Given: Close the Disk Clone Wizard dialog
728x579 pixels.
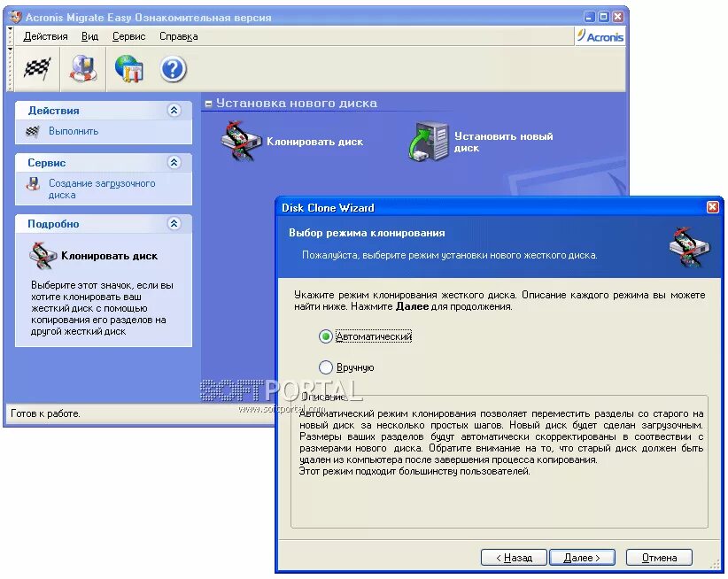Looking at the screenshot, I should coord(713,207).
